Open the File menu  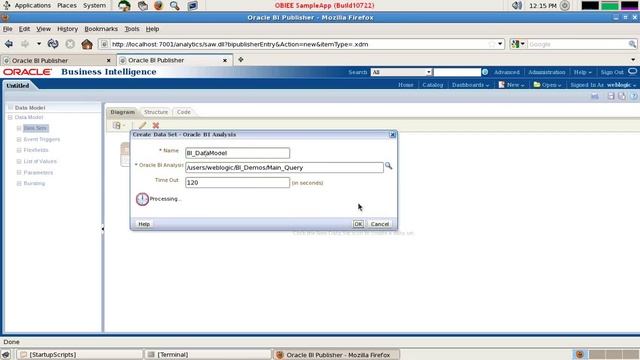coord(8,29)
